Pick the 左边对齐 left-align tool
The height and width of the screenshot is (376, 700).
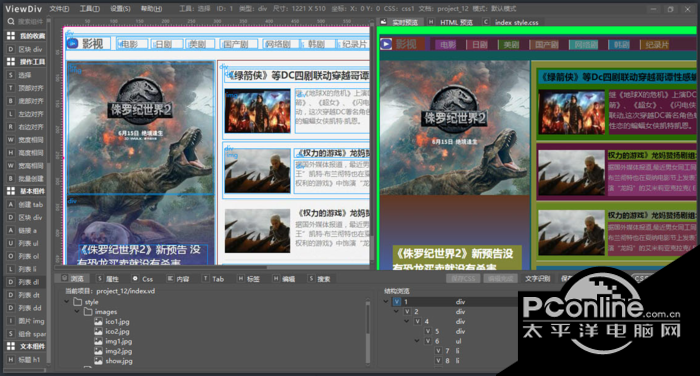[x=25, y=114]
